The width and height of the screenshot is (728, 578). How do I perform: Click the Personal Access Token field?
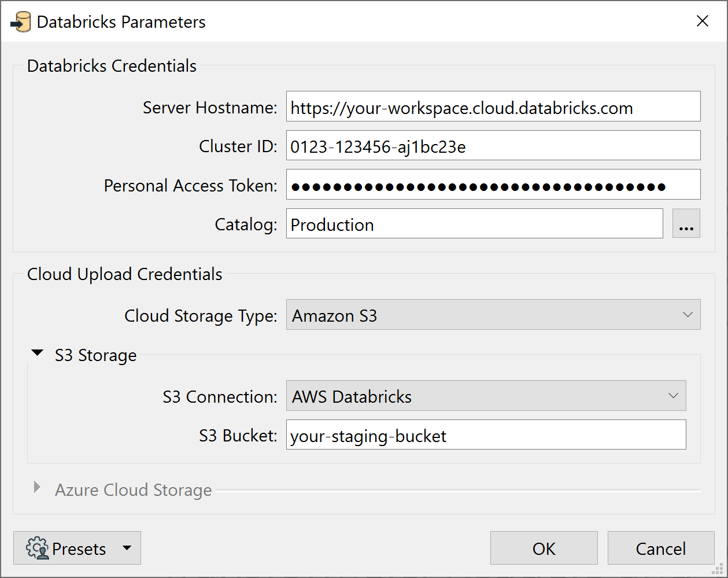click(493, 184)
